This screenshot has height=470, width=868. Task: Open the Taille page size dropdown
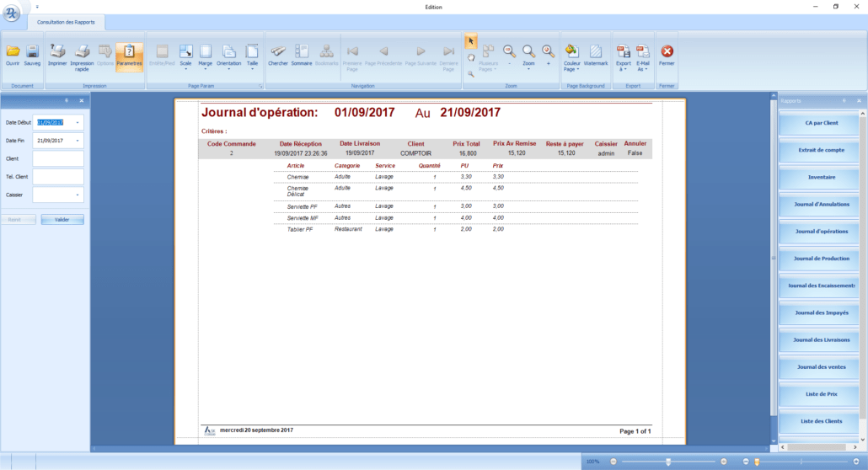click(x=253, y=57)
